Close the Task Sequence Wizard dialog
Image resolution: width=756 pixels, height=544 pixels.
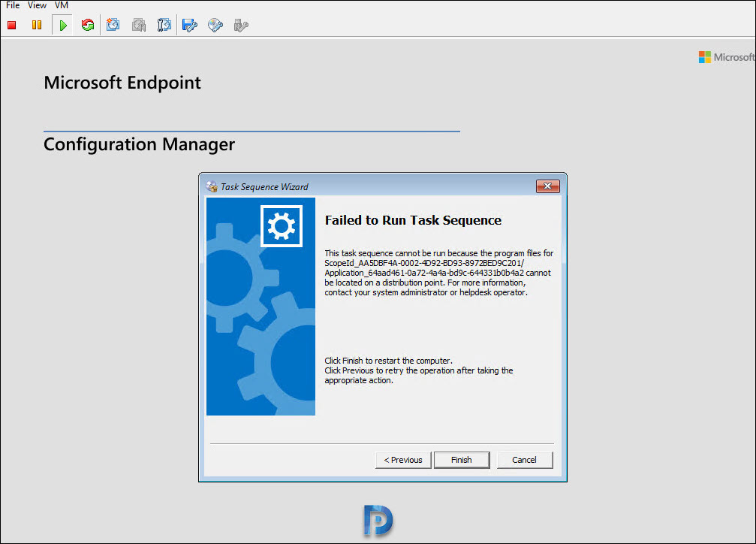pos(548,186)
